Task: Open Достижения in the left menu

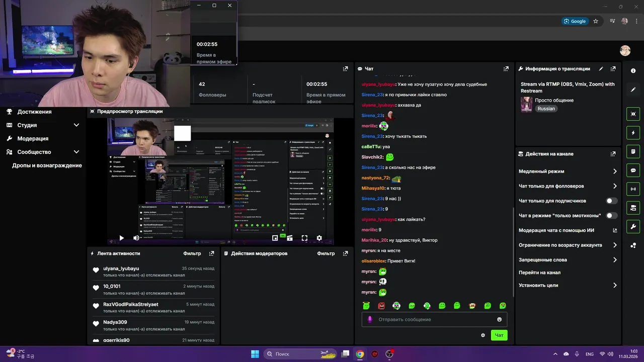Action: (x=34, y=112)
